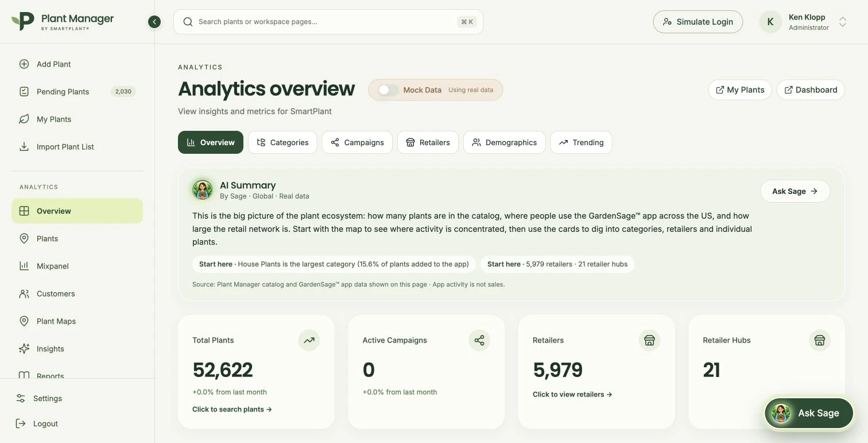Click the trending icon on Total Plants card
This screenshot has width=868, height=443.
point(309,340)
